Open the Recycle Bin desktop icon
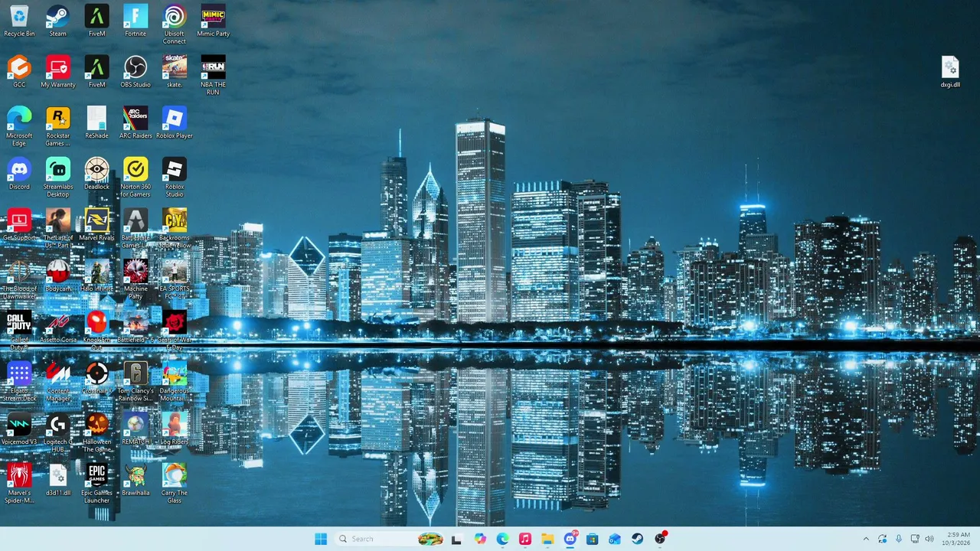This screenshot has height=551, width=980. pyautogui.click(x=19, y=21)
